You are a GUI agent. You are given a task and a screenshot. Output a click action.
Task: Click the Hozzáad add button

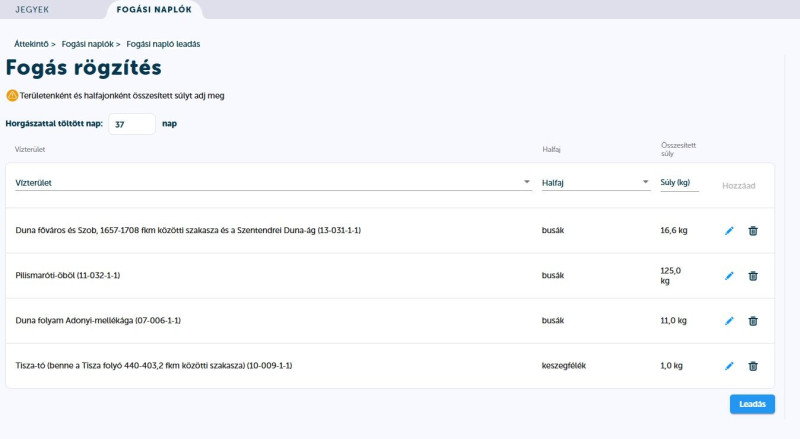738,185
